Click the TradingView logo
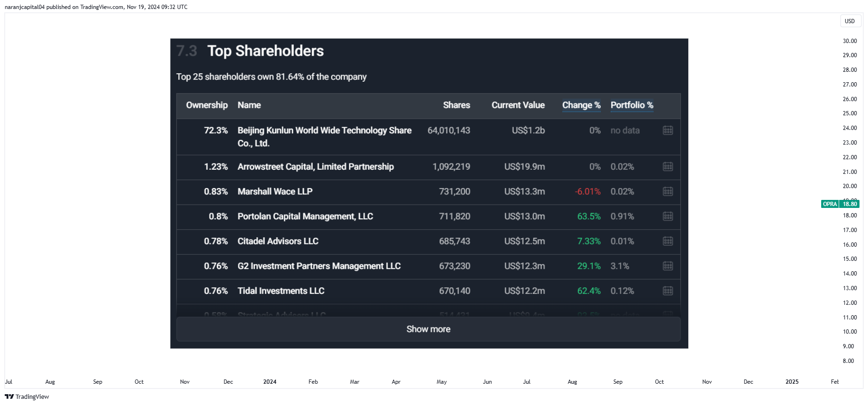The image size is (868, 405). pyautogui.click(x=27, y=396)
